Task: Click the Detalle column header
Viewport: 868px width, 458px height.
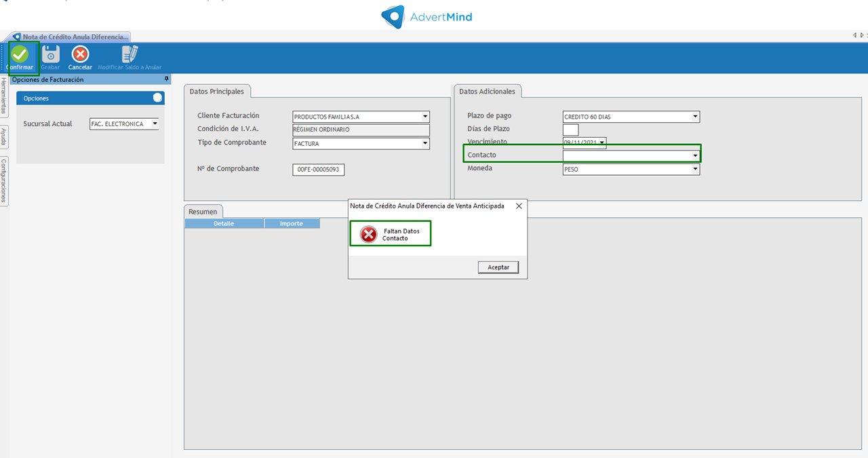Action: (224, 223)
